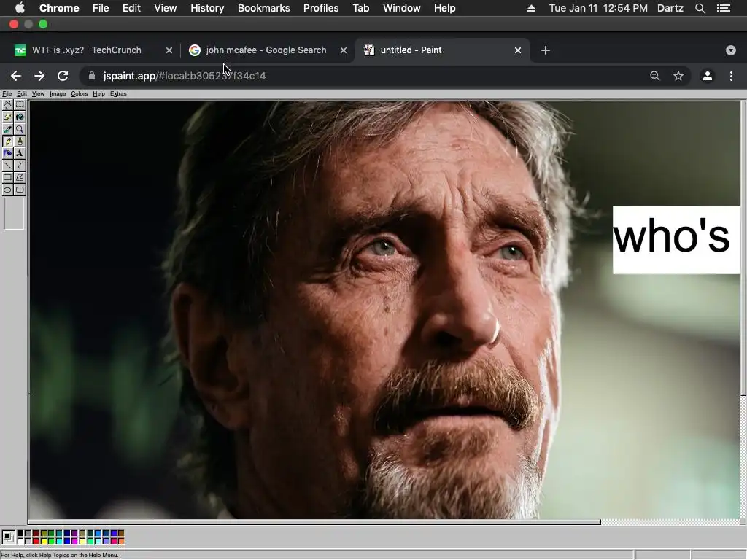Select the Eraser tool

click(7, 117)
